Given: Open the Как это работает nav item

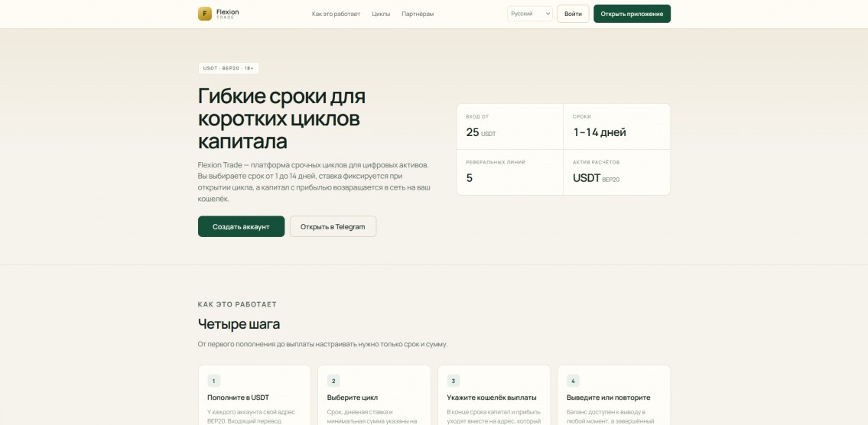Looking at the screenshot, I should pos(336,14).
